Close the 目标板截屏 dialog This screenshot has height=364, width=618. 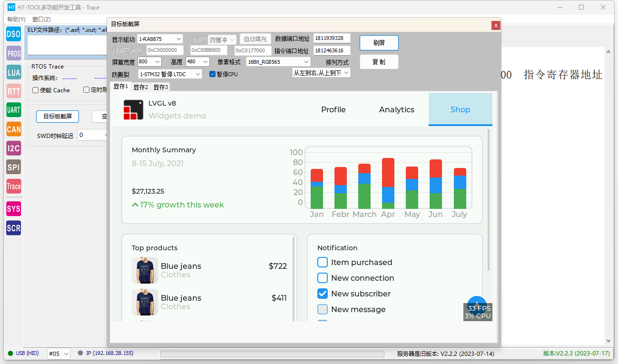point(496,25)
